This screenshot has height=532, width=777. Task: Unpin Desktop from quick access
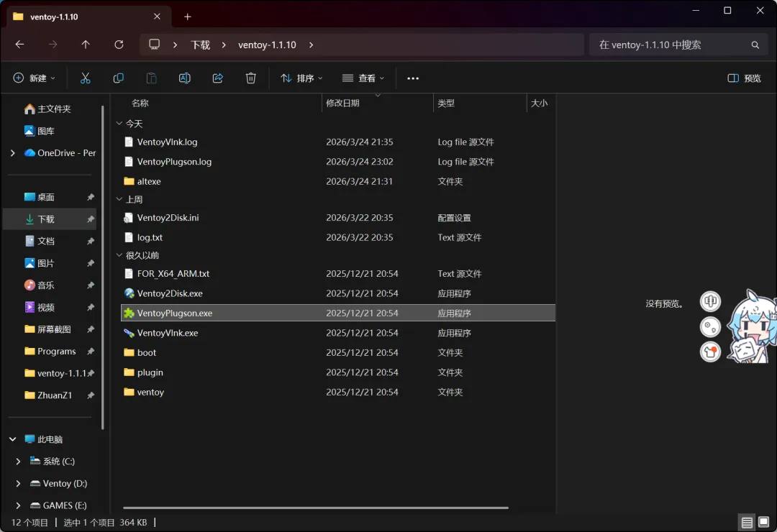90,197
